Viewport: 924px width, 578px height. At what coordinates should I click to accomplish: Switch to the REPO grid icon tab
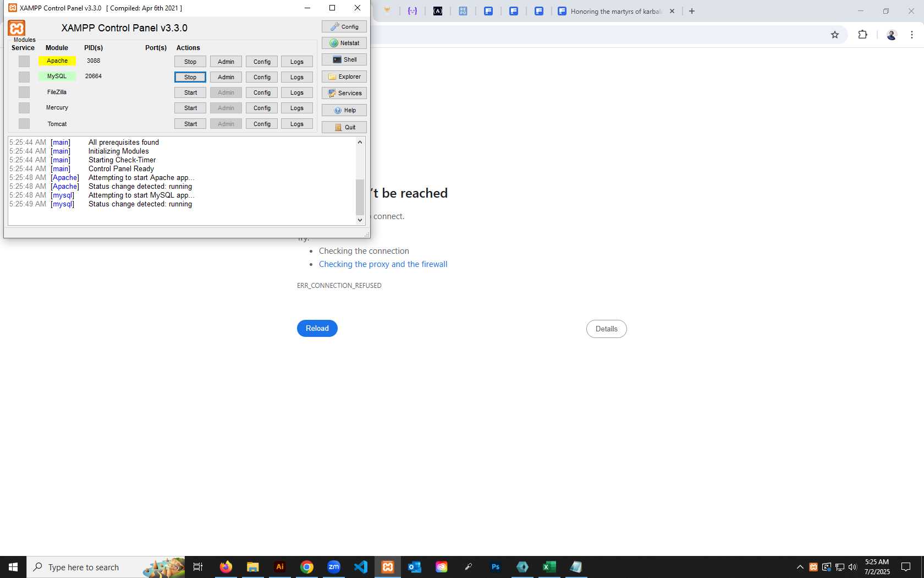coord(463,11)
